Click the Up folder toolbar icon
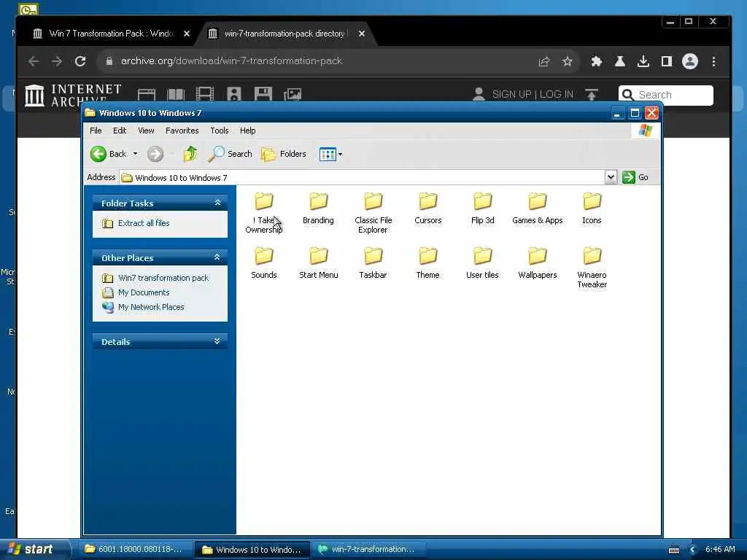 [x=190, y=154]
